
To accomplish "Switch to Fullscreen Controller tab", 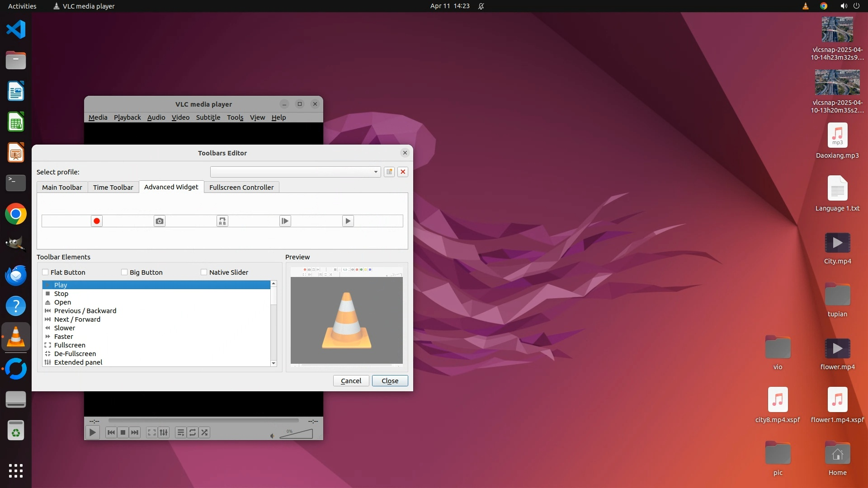I will pos(241,187).
